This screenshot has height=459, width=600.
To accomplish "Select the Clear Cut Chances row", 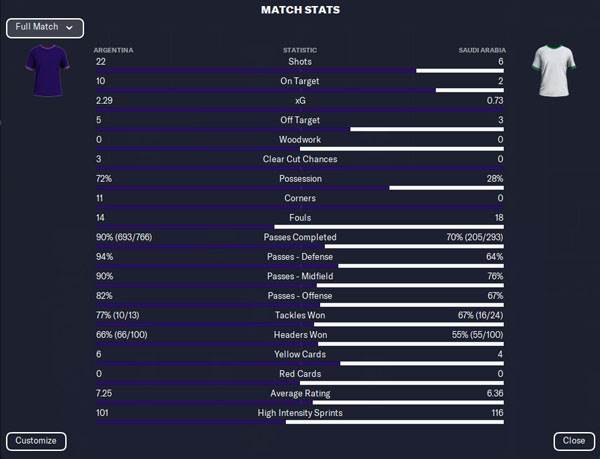I will (299, 159).
